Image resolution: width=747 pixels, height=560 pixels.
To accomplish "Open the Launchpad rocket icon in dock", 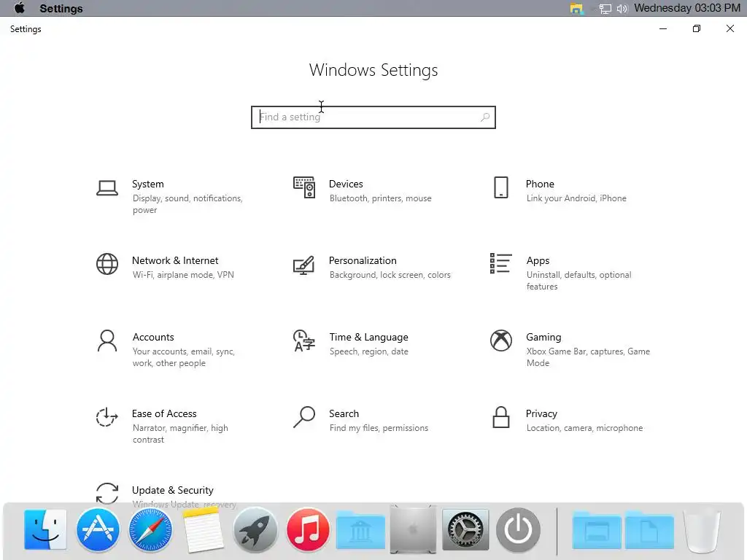I will point(255,530).
